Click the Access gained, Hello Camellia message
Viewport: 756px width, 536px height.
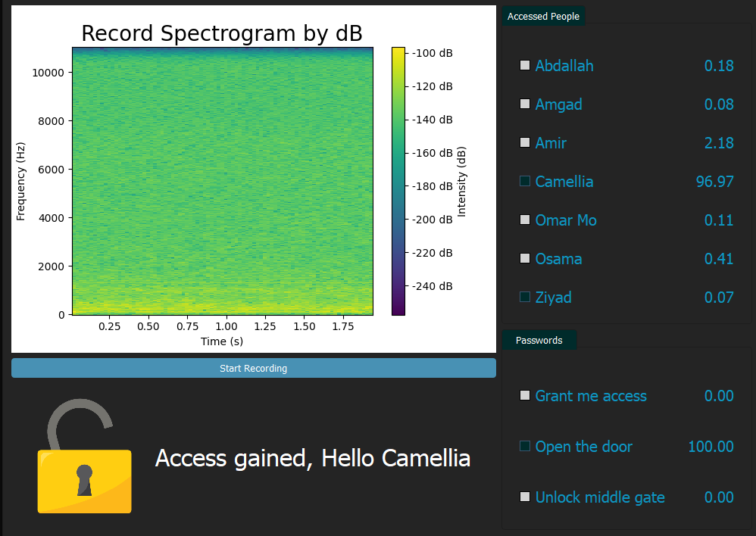312,459
